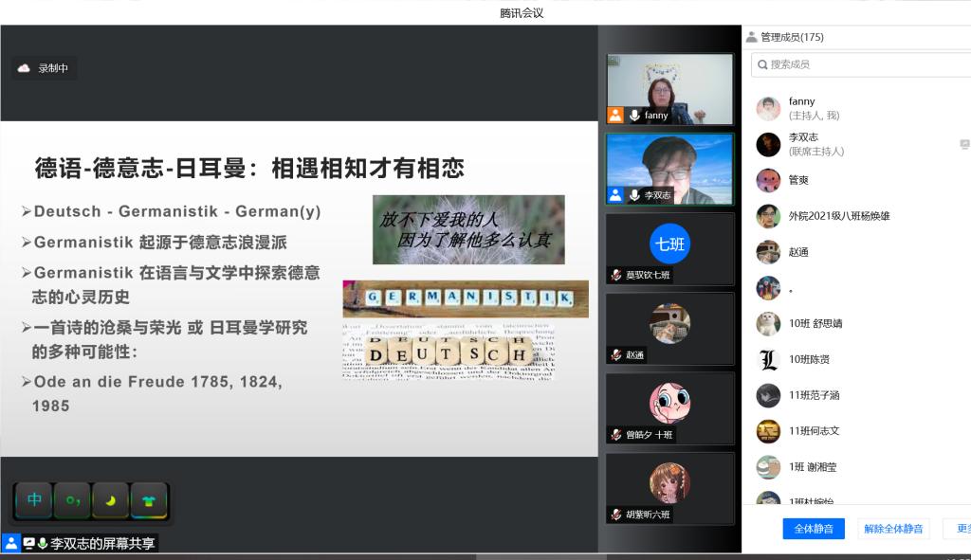Click the 中 Chinese input mode key
This screenshot has width=971, height=560.
coord(34,499)
